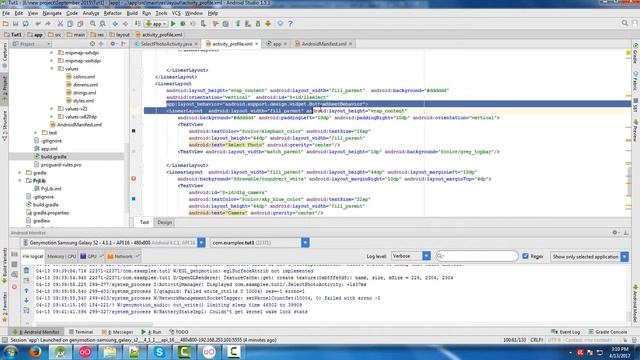Viewport: 640px width, 360px height.
Task: Switch to the Design editor tab
Action: (x=164, y=222)
